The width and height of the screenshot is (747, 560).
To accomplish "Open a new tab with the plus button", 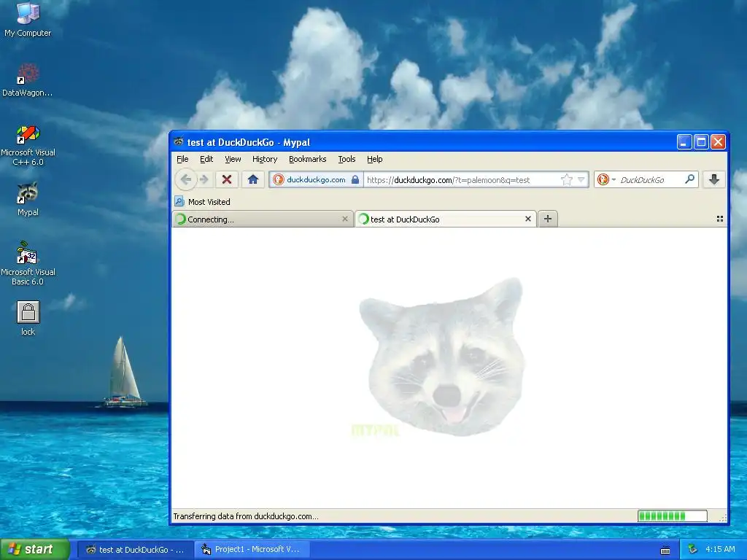I will pos(548,219).
